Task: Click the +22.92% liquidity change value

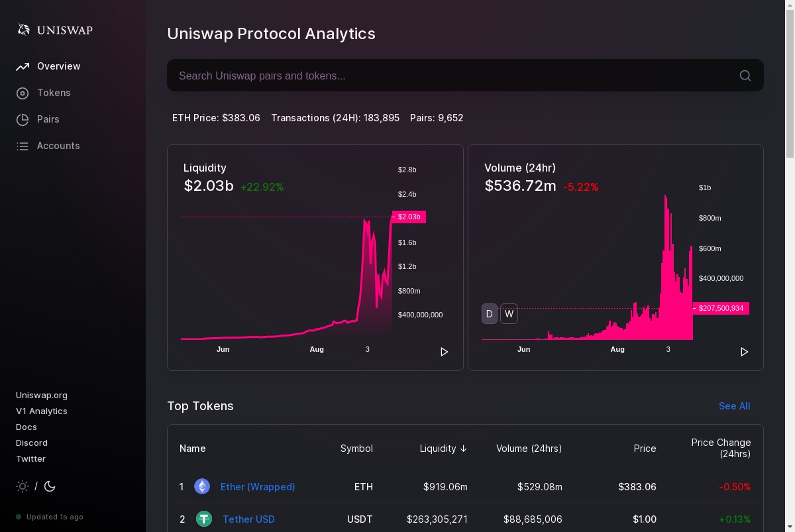Action: point(262,187)
